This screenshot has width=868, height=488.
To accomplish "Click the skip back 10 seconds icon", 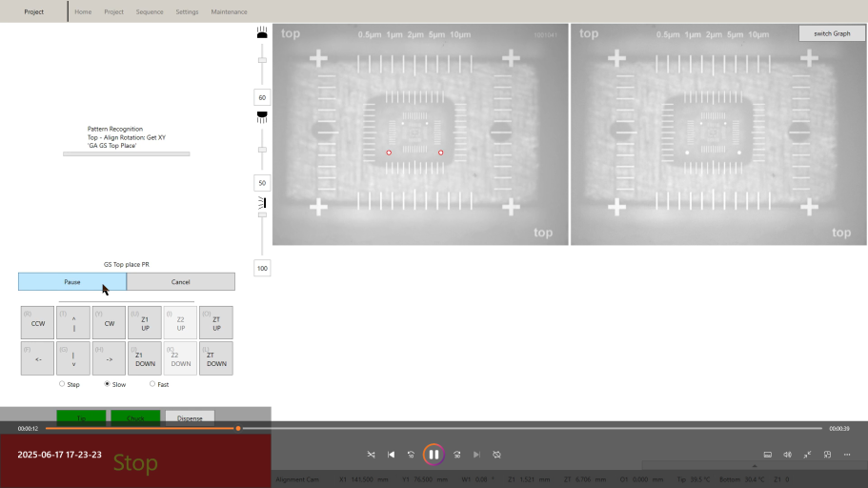I will pos(411,455).
